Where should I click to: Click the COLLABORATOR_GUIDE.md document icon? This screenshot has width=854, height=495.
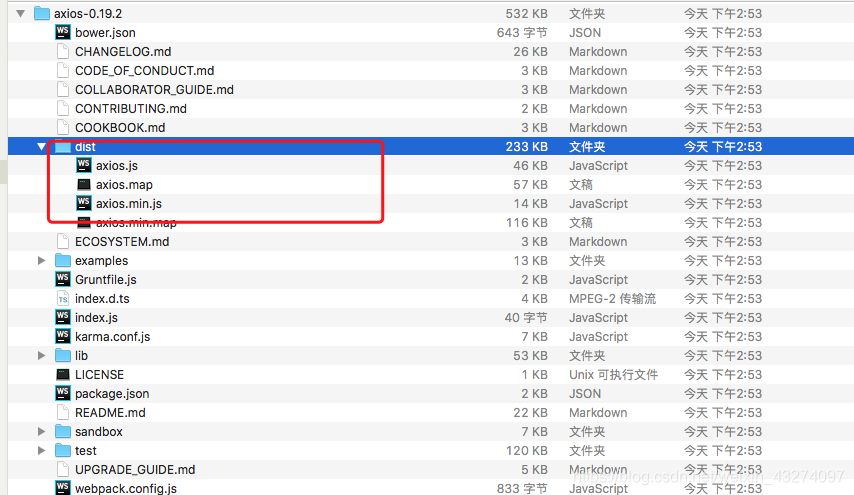tap(63, 89)
